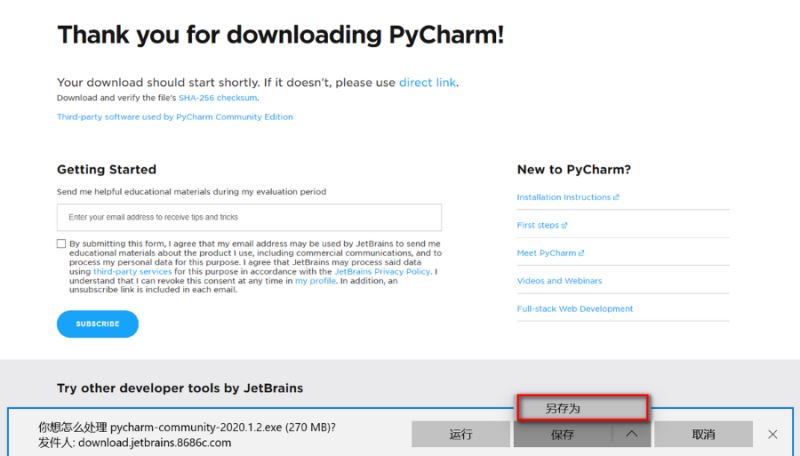Open the First steps link
Image resolution: width=800 pixels, height=456 pixels.
[542, 225]
